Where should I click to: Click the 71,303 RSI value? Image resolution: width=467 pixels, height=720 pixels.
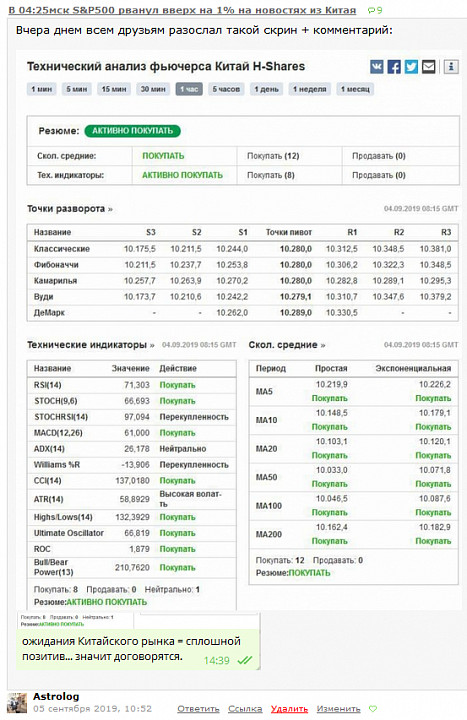137,385
